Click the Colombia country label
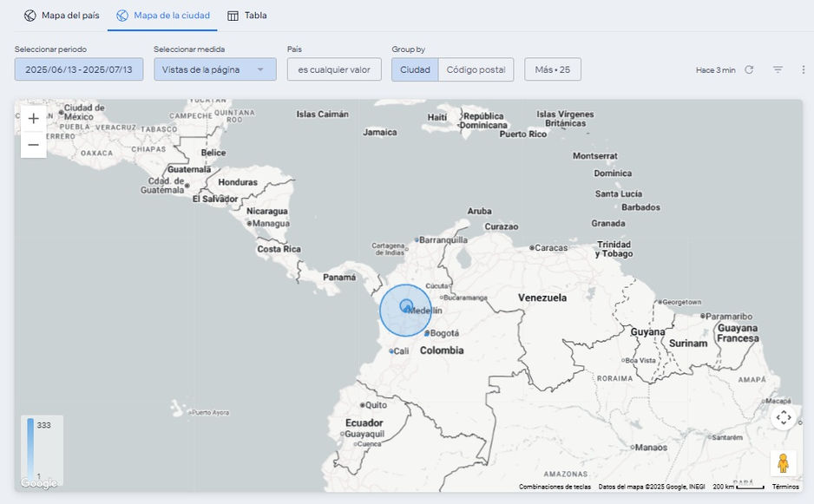This screenshot has width=814, height=504. point(442,350)
